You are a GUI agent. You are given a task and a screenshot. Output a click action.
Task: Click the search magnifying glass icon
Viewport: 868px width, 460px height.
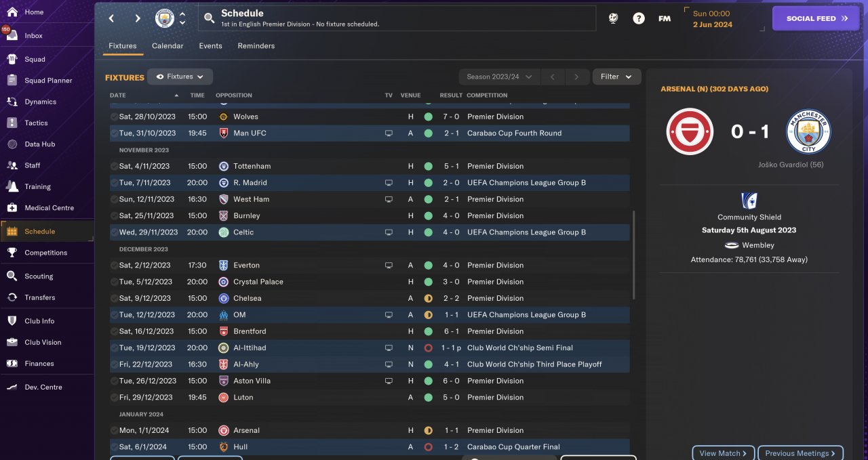tap(209, 18)
